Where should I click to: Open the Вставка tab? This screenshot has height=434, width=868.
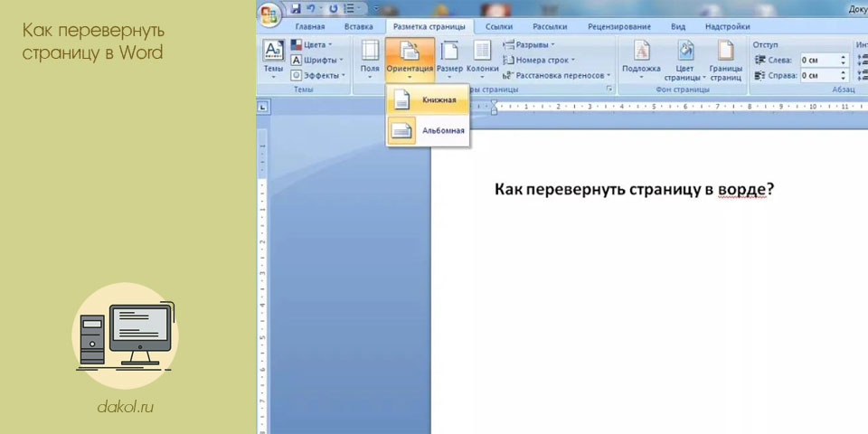[358, 26]
